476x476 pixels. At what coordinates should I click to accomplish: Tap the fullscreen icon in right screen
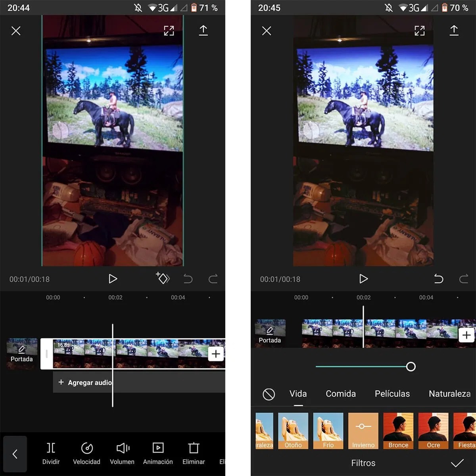click(x=420, y=31)
